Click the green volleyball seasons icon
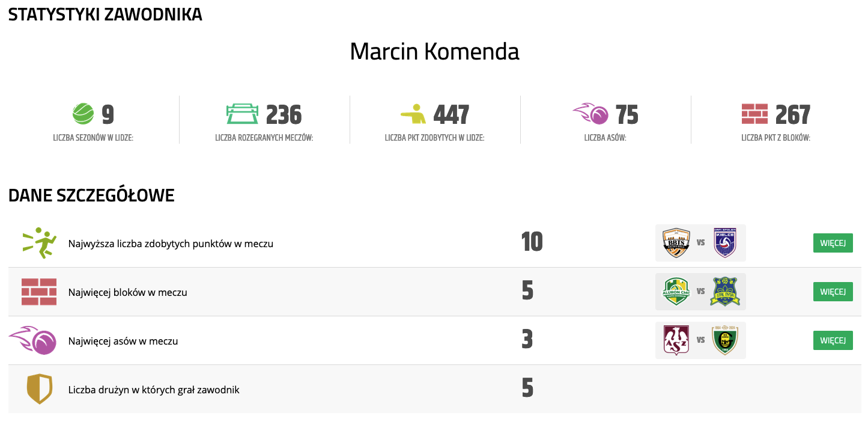Viewport: 868px width, 436px height. pyautogui.click(x=83, y=113)
